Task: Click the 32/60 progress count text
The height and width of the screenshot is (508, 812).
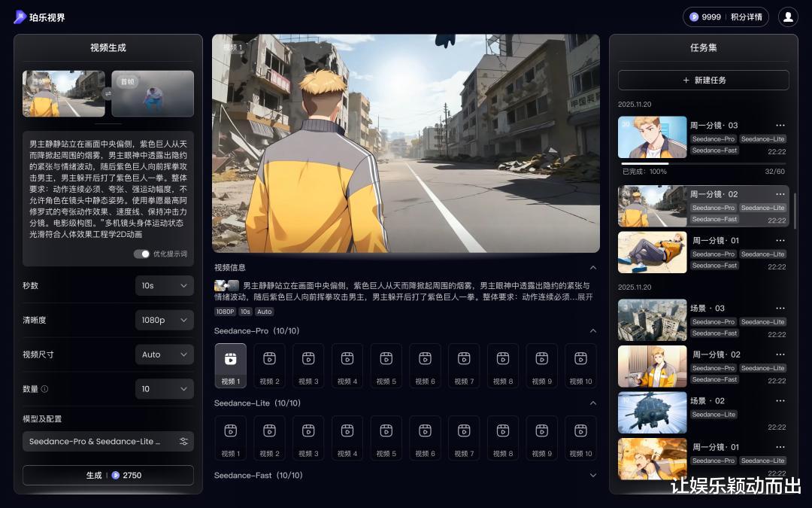Action: (774, 172)
